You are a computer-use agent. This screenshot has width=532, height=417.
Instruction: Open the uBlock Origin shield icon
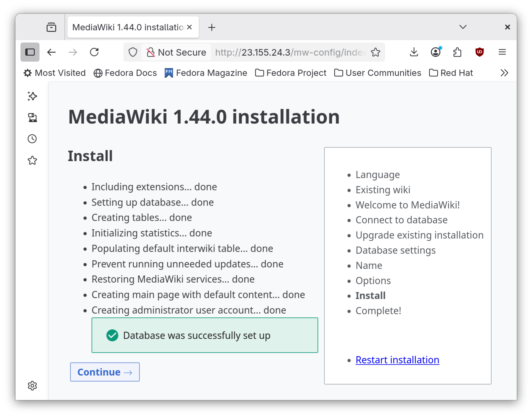[480, 52]
